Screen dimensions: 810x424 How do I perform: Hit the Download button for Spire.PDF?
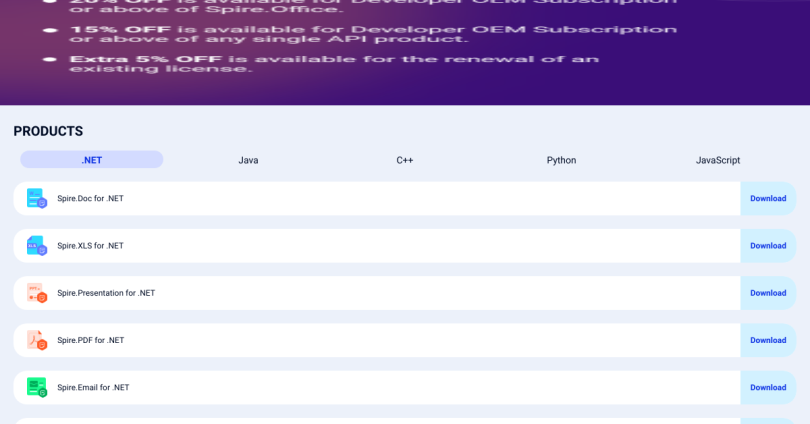pos(768,340)
